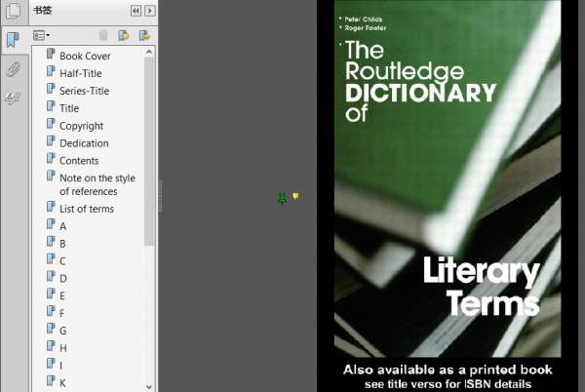Open the Copyright bookmark
The image size is (585, 392).
pyautogui.click(x=81, y=126)
